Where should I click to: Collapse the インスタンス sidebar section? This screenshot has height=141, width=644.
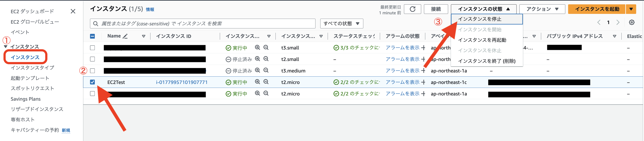point(6,46)
